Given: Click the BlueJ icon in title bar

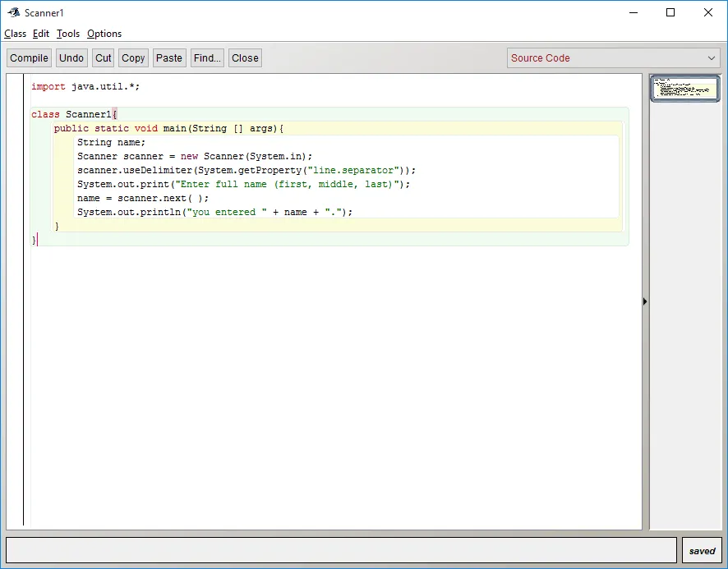Looking at the screenshot, I should click(13, 12).
